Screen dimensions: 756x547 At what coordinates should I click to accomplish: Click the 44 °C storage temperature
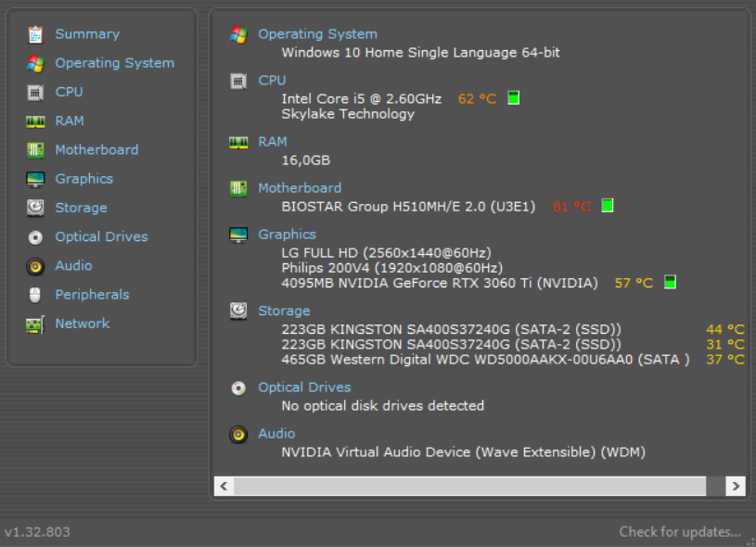[725, 330]
